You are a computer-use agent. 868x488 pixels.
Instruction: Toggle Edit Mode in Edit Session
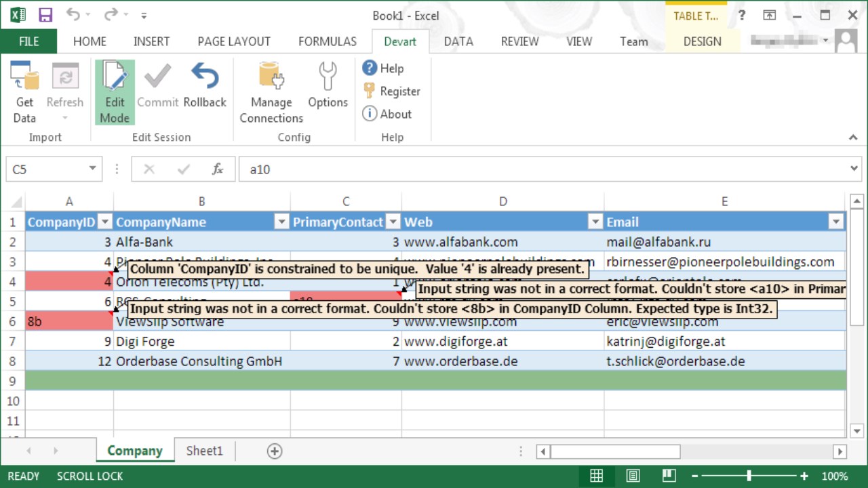coord(115,93)
